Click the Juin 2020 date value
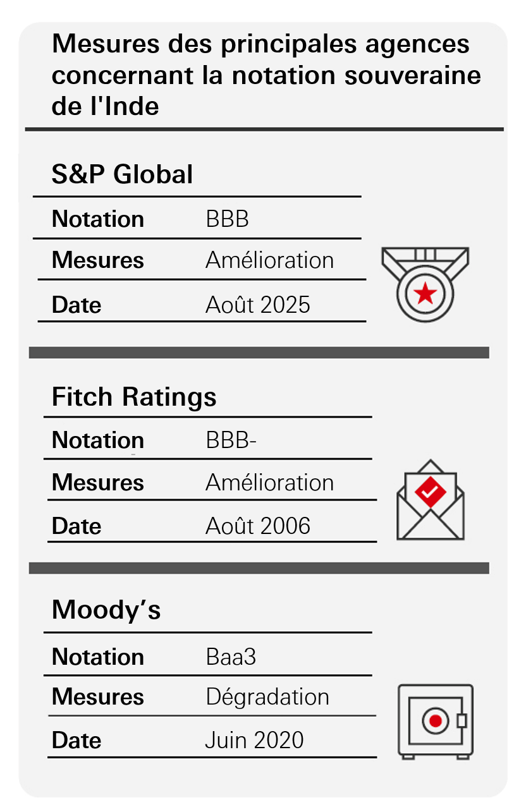This screenshot has width=526, height=812. click(x=254, y=740)
